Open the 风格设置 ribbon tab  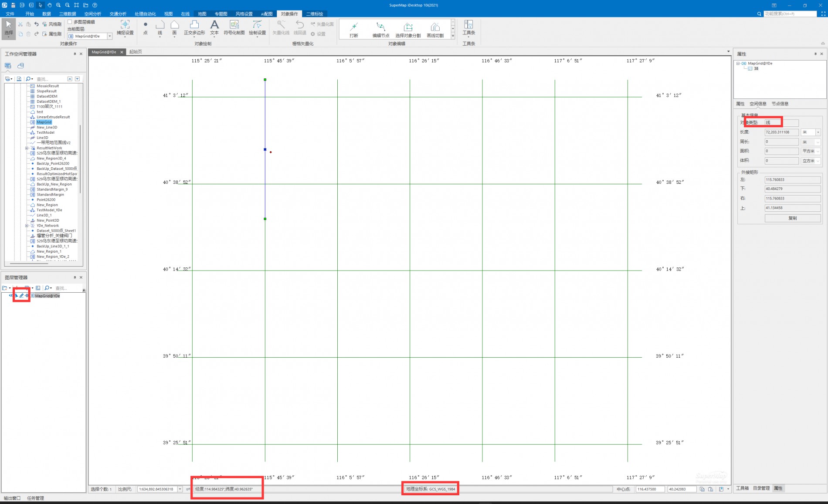pos(244,14)
